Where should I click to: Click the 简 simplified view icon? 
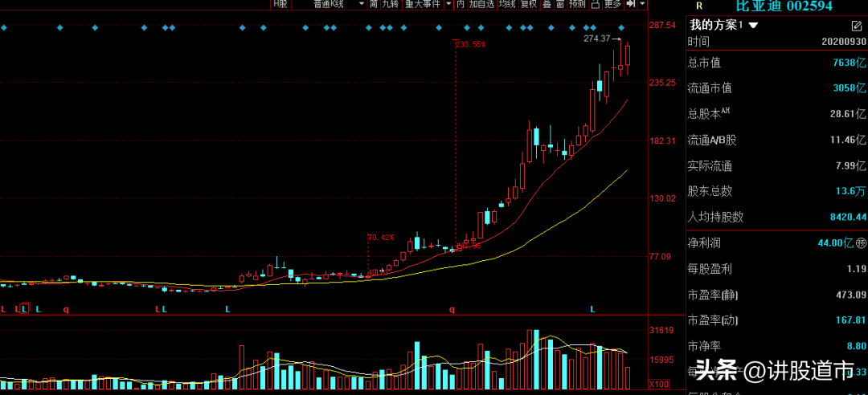373,4
